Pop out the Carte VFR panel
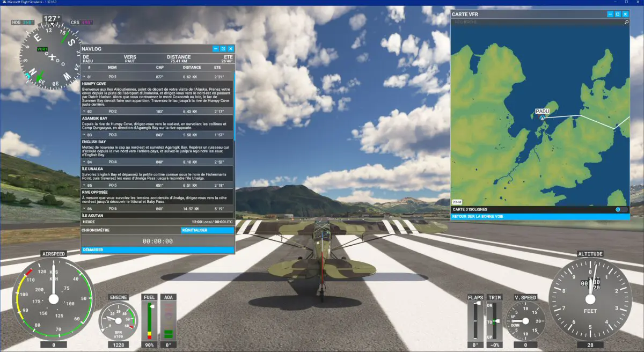 (x=618, y=14)
